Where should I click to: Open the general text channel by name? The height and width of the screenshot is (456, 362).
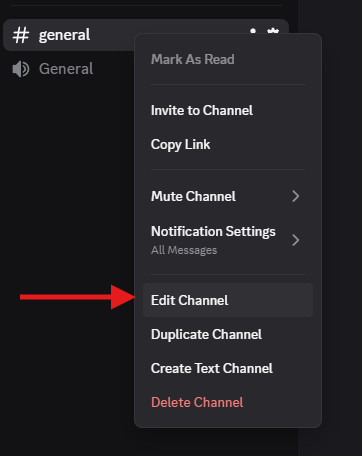click(x=64, y=35)
